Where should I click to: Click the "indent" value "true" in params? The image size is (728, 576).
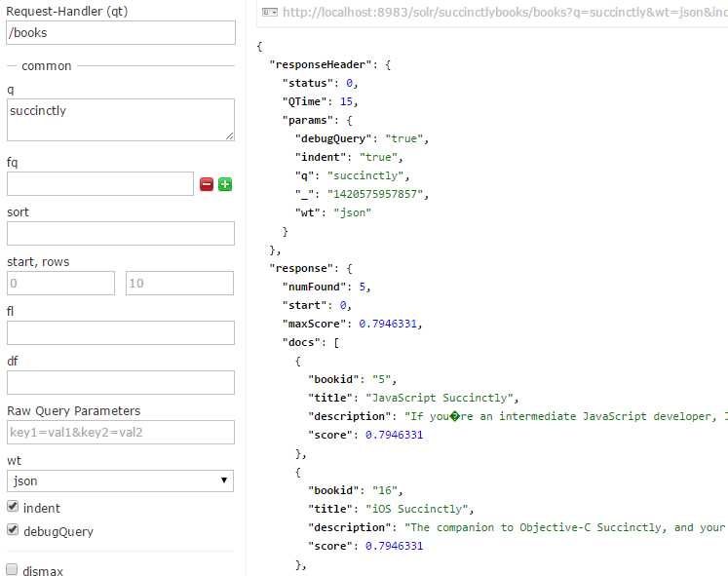click(378, 157)
